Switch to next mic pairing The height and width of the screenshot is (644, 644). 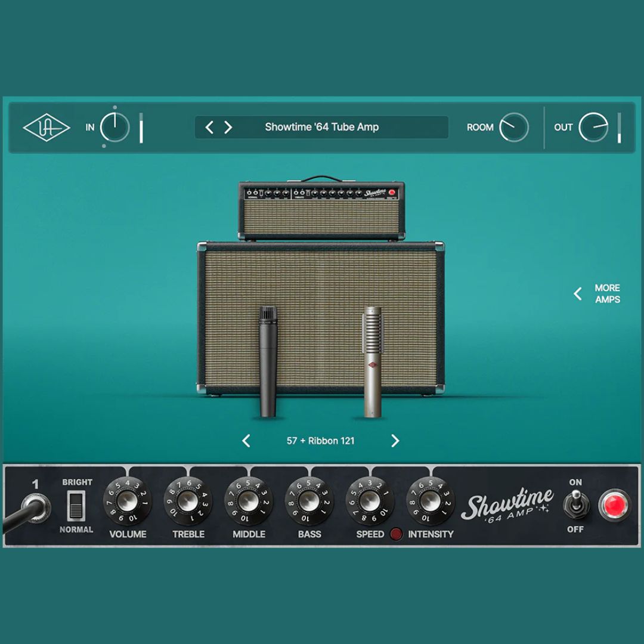(x=395, y=441)
